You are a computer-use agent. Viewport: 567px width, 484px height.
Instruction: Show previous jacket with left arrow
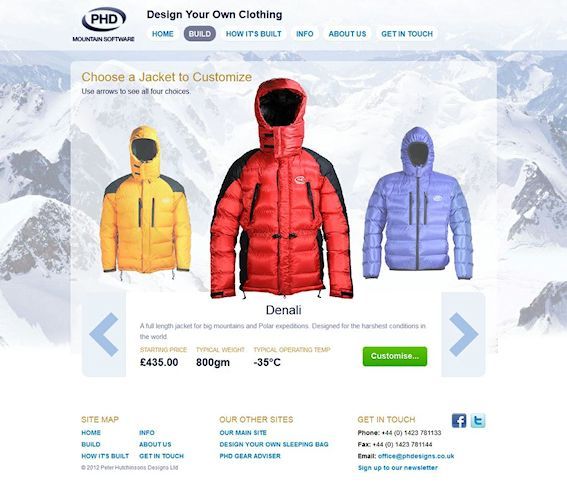tap(104, 335)
